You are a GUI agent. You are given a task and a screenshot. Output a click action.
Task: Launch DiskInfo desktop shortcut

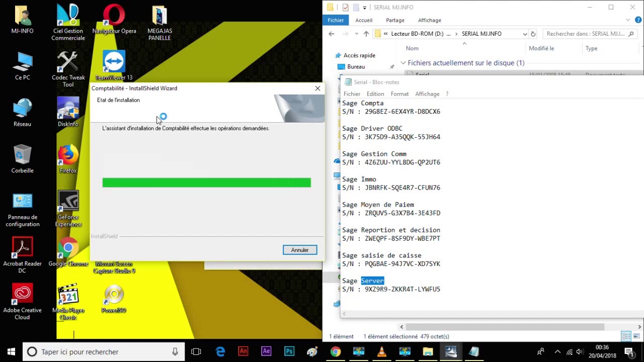click(68, 112)
